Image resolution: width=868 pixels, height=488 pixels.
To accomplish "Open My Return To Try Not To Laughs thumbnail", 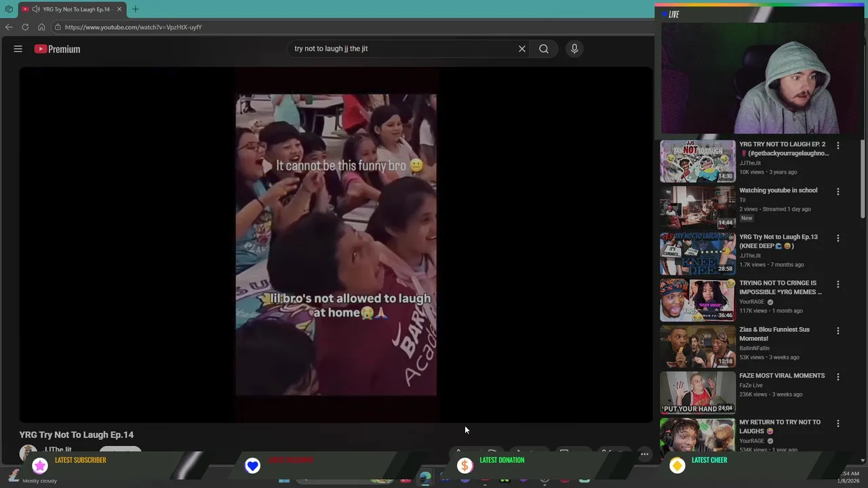I will [x=698, y=436].
